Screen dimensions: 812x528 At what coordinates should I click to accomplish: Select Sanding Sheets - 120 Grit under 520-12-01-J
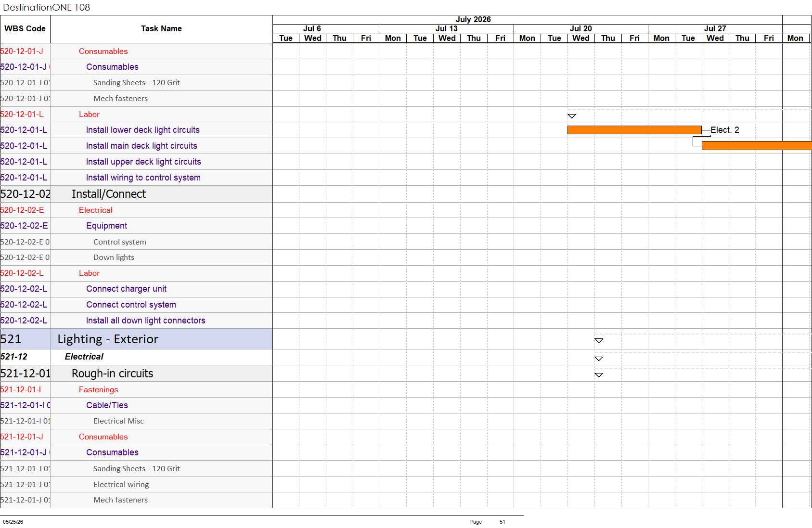click(x=136, y=83)
